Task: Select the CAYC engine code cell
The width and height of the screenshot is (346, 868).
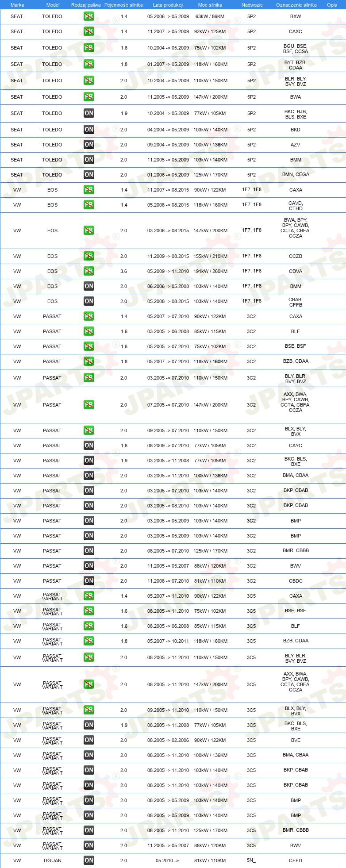Action: tap(296, 446)
